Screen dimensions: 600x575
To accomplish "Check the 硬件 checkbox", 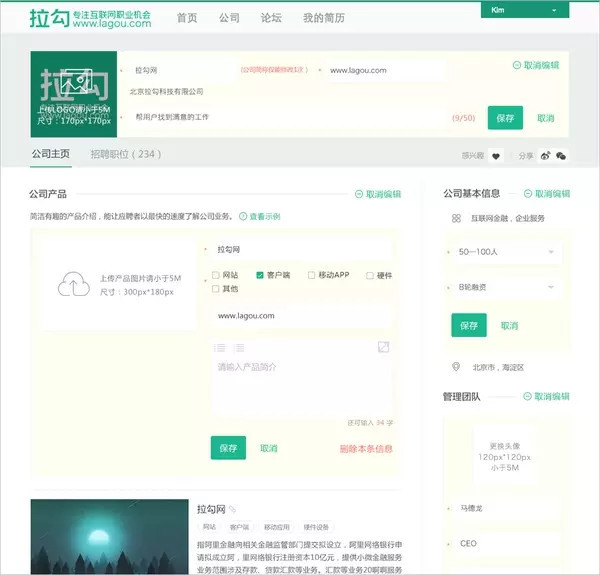I will coord(370,275).
